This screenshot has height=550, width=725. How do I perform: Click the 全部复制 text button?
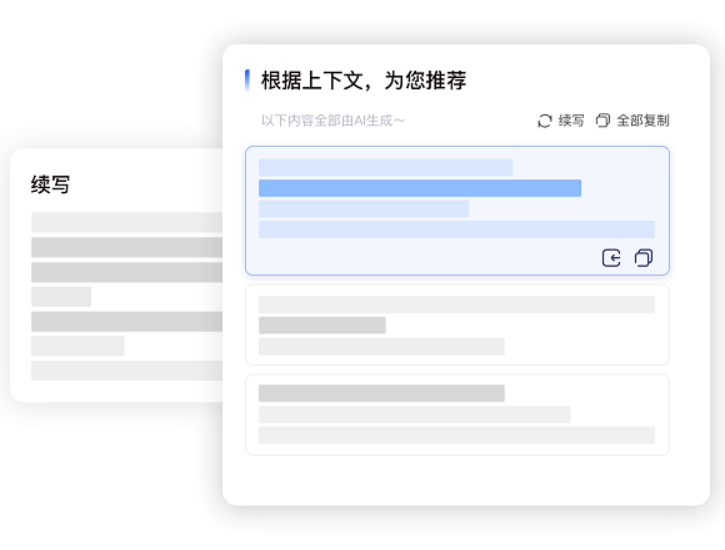[x=643, y=121]
